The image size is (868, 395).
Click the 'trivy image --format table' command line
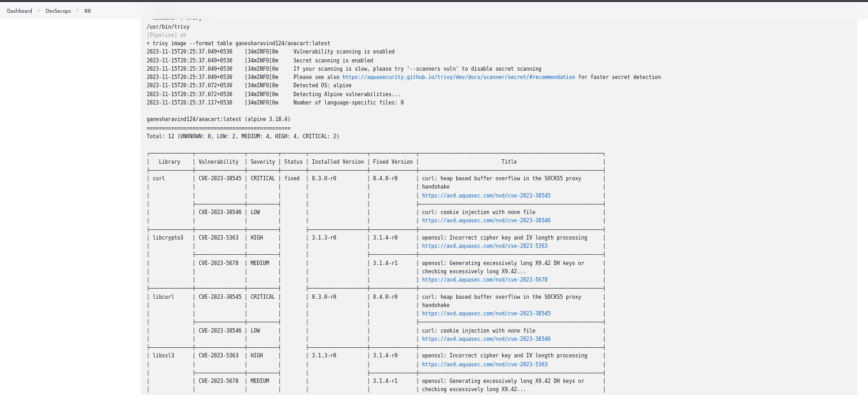[x=238, y=43]
